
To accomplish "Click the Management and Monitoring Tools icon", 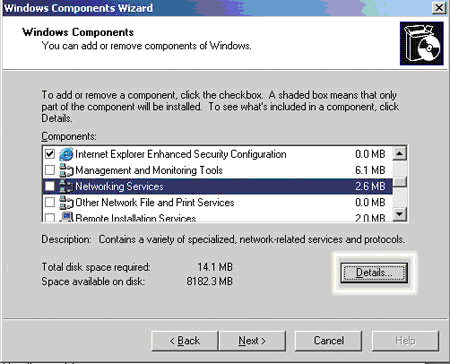I will click(x=66, y=170).
